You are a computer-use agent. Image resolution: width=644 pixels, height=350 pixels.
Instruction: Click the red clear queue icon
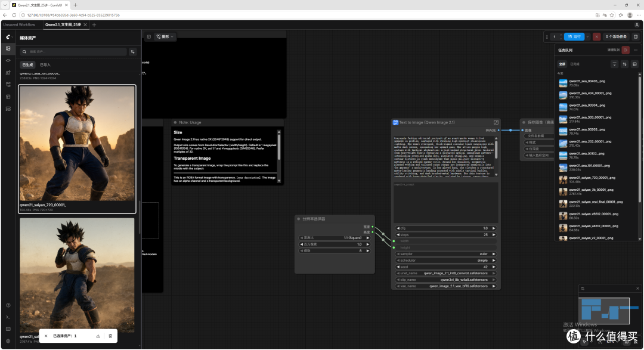click(x=626, y=49)
